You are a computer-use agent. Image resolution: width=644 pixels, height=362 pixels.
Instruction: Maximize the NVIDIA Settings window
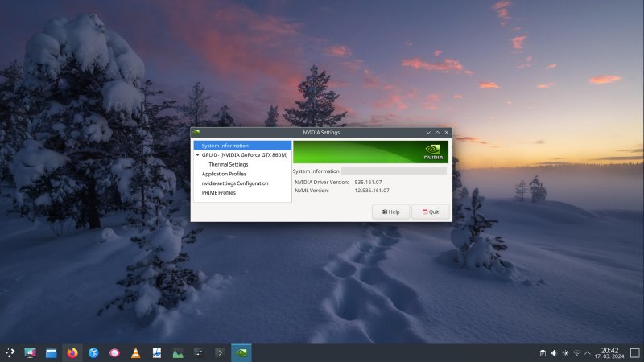(437, 133)
